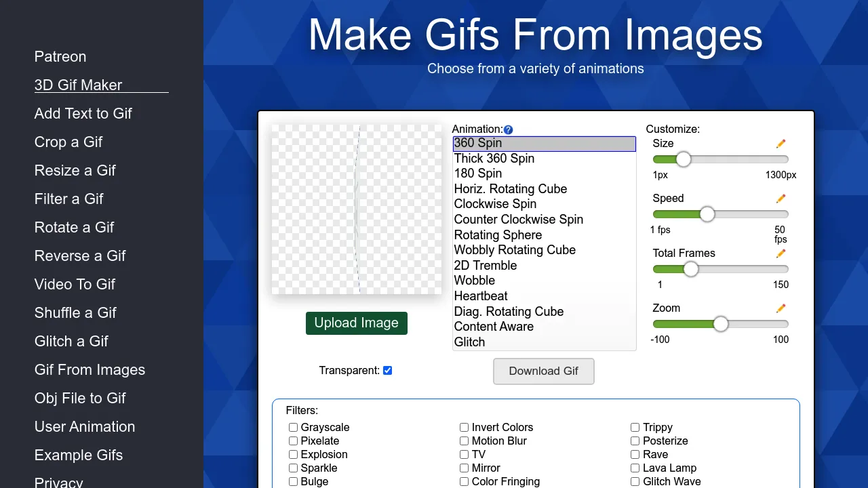Open the Glitch a Gif page
Viewport: 868px width, 488px height.
click(x=71, y=341)
